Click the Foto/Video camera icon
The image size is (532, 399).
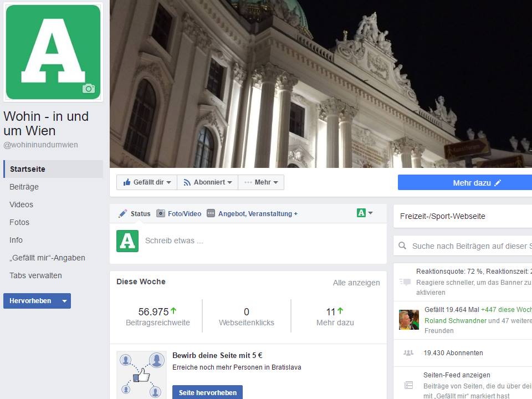[161, 213]
